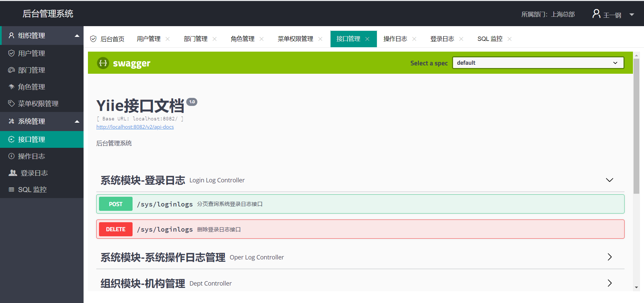Switch to the 角色管理 tab
The width and height of the screenshot is (644, 303).
click(x=243, y=39)
